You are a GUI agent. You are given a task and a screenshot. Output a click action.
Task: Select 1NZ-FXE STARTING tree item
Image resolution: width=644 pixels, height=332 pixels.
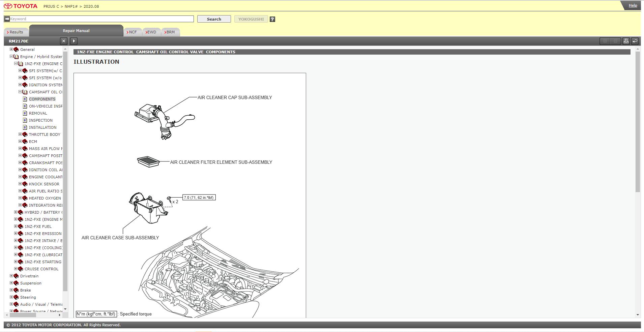pos(43,262)
